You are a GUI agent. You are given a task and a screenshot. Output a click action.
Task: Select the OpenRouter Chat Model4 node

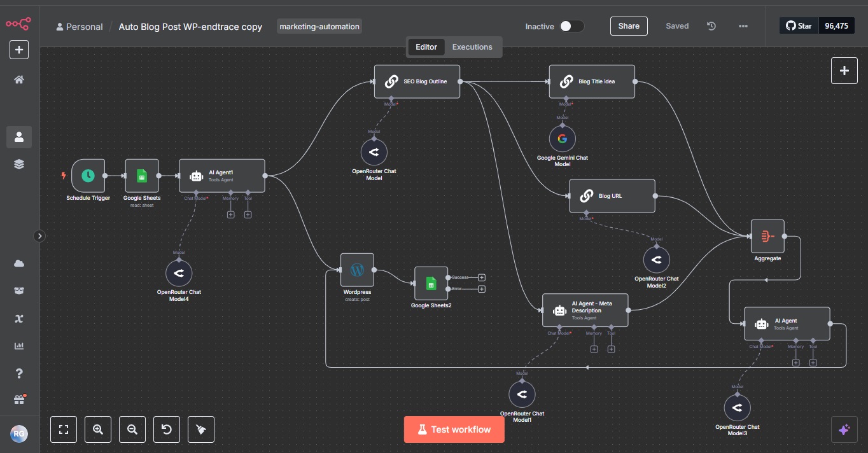(x=179, y=274)
